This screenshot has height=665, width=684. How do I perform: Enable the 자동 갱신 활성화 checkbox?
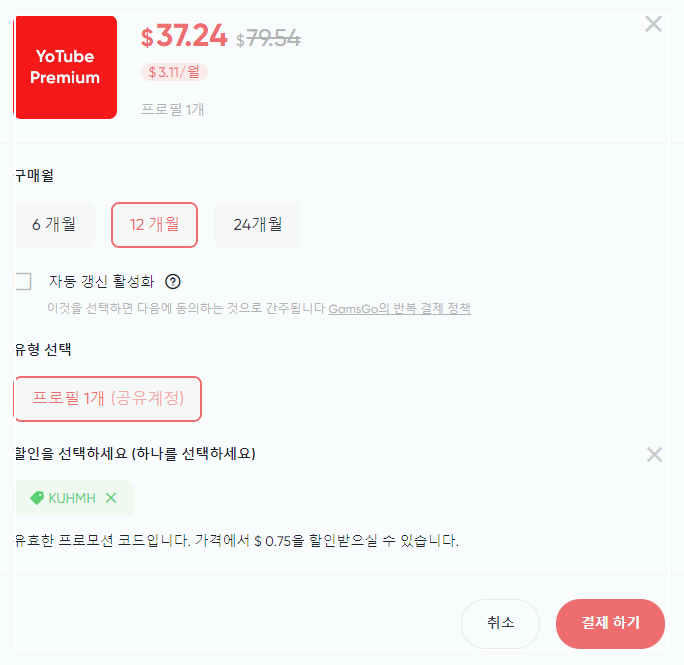point(23,281)
